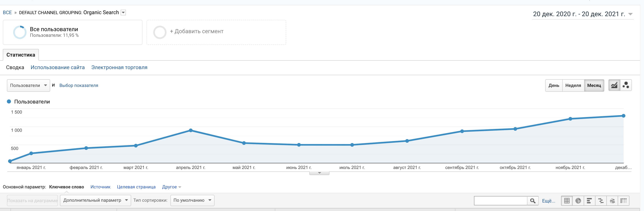
Task: Select the comparison view icon
Action: tap(601, 200)
